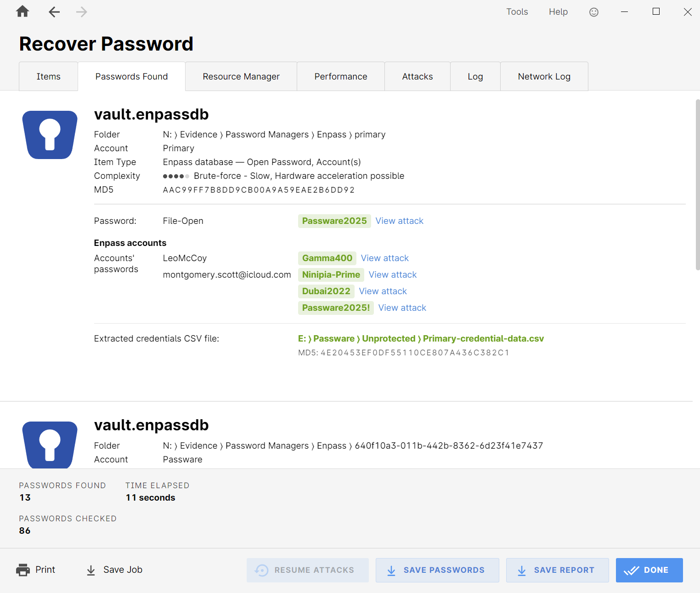This screenshot has width=700, height=593.
Task: Switch to the Passwords Found tab
Action: point(131,76)
